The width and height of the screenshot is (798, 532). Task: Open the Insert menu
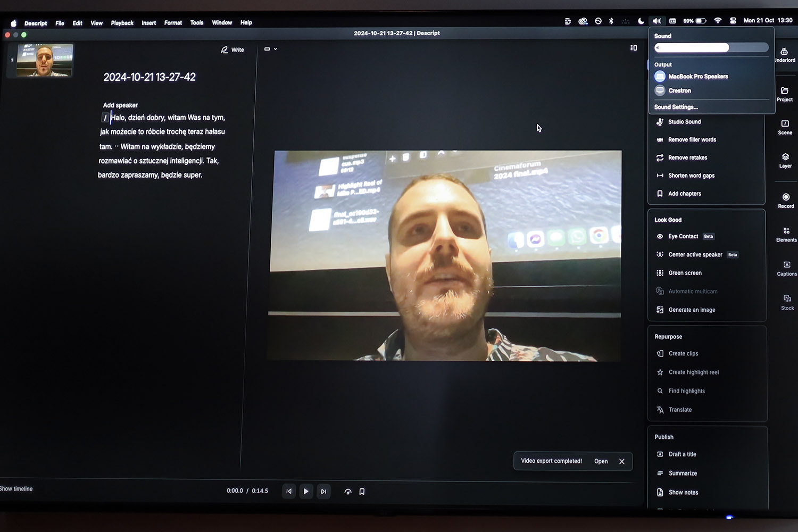pos(148,23)
